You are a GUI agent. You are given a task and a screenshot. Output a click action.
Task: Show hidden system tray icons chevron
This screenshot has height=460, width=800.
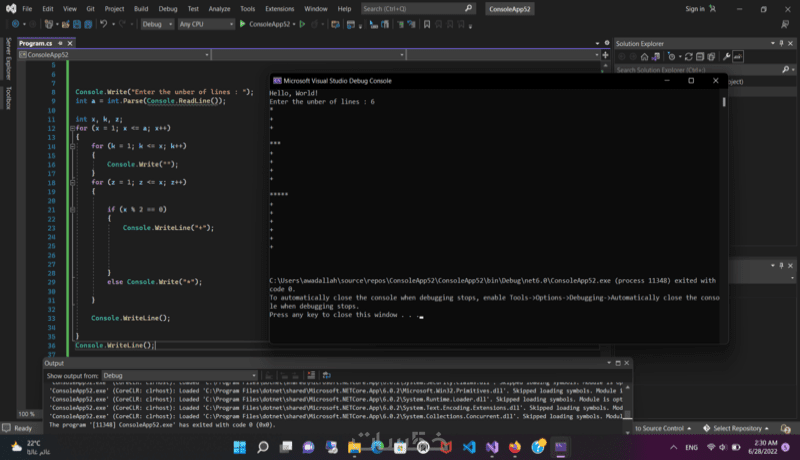[x=673, y=447]
